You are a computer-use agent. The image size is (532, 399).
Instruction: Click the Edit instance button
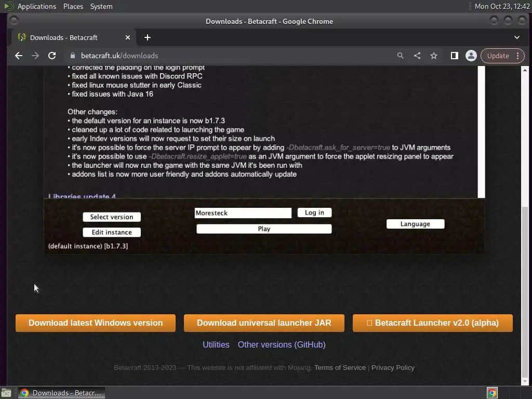112,232
